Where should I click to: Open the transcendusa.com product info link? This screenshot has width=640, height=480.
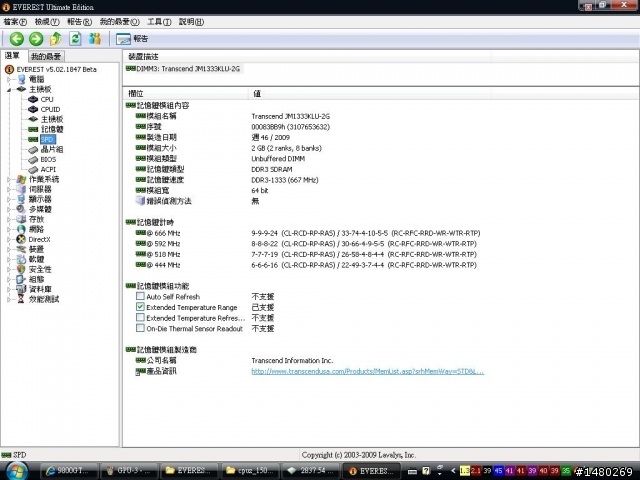pos(367,371)
